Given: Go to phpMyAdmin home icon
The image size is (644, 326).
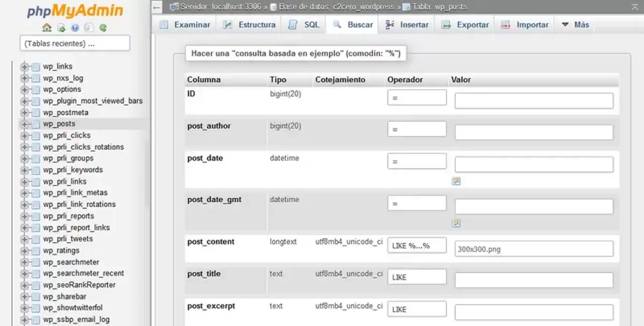Looking at the screenshot, I should tap(47, 28).
